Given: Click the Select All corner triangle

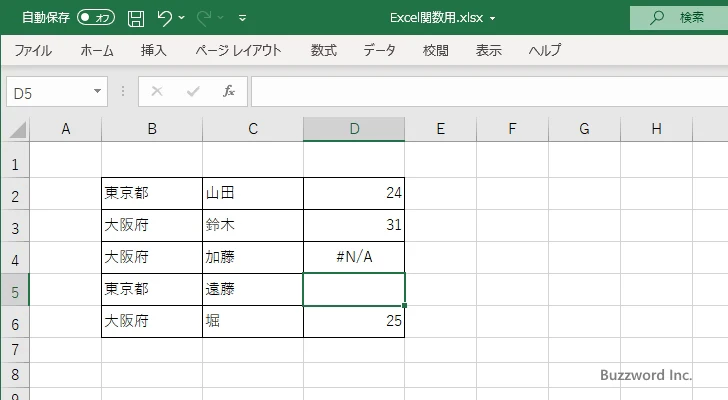Looking at the screenshot, I should point(18,129).
